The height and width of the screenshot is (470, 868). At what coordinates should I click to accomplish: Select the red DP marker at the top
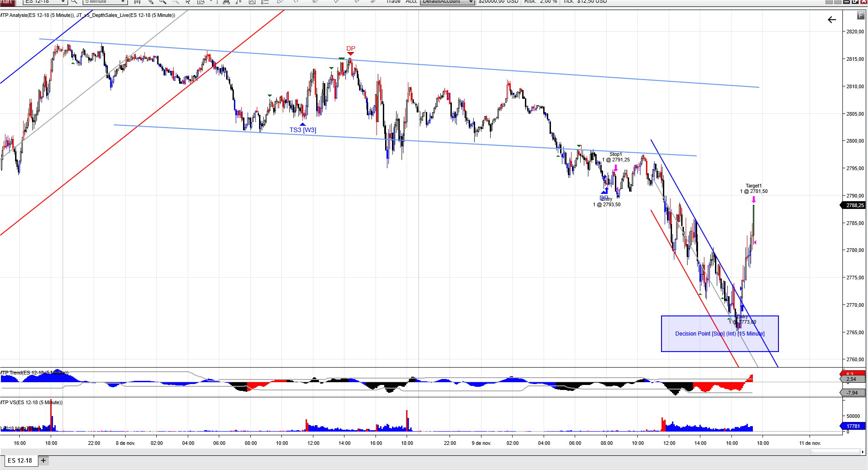tap(350, 49)
